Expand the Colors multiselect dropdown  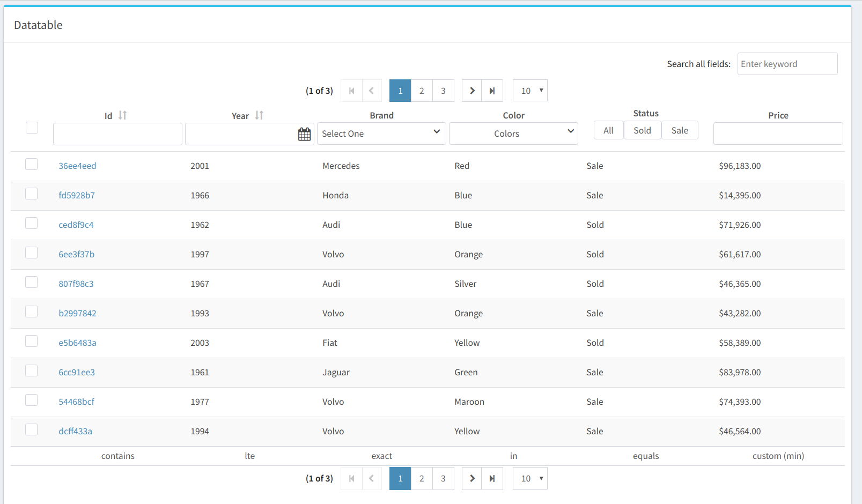point(513,134)
